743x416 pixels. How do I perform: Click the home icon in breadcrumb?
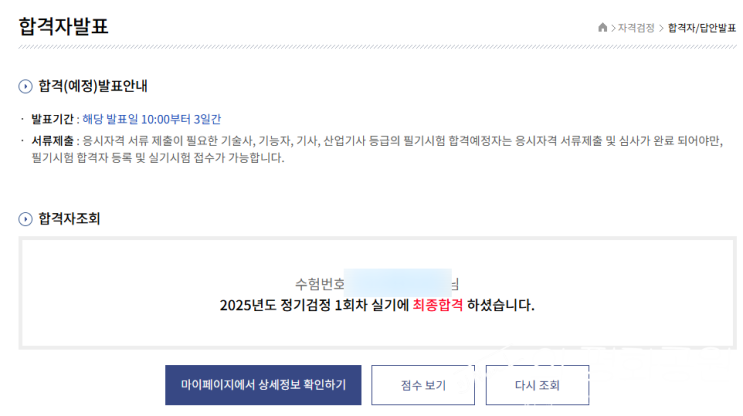pyautogui.click(x=602, y=28)
